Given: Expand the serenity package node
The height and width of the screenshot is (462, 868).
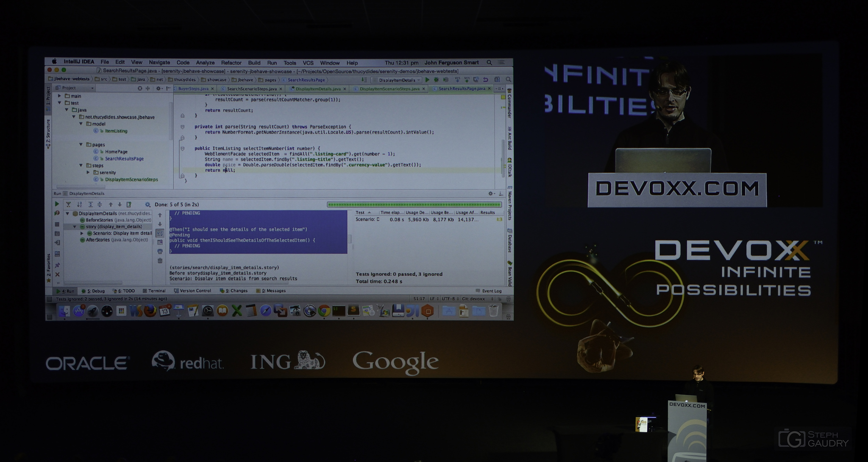Looking at the screenshot, I should (88, 172).
